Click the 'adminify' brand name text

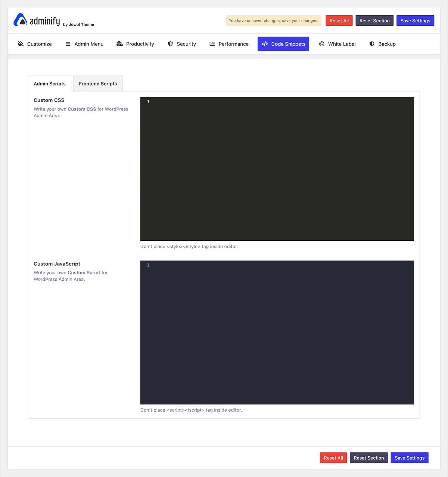45,21
